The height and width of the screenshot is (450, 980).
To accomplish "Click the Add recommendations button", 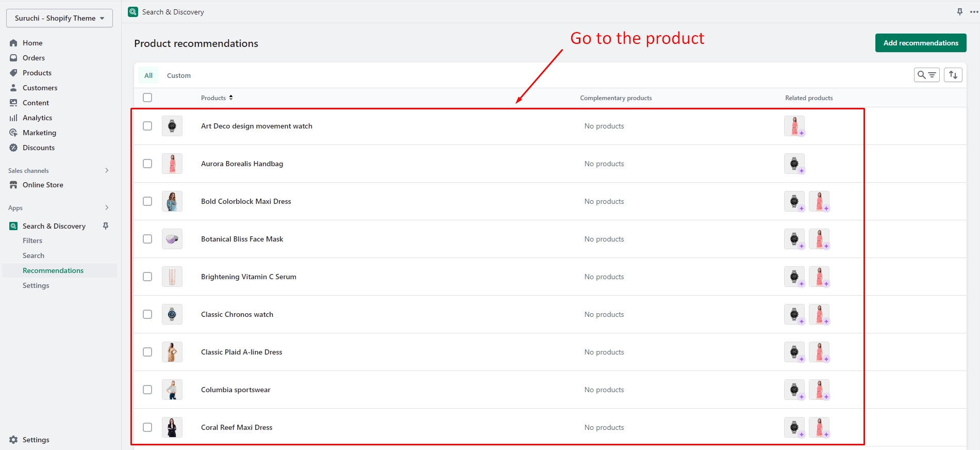I will coord(920,43).
